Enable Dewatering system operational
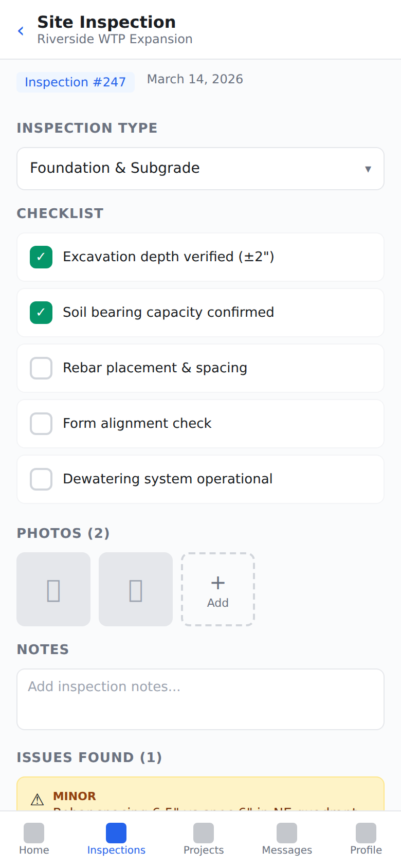This screenshot has width=401, height=868. (x=41, y=479)
